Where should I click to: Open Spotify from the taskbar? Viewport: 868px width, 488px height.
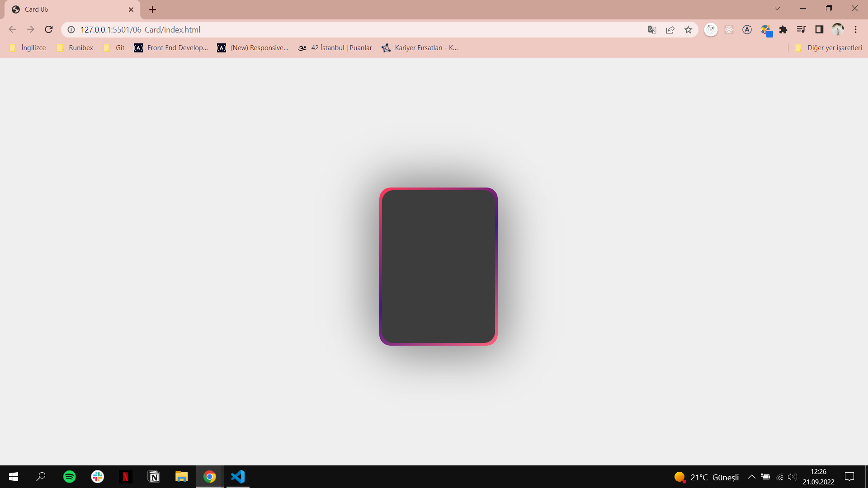coord(69,476)
